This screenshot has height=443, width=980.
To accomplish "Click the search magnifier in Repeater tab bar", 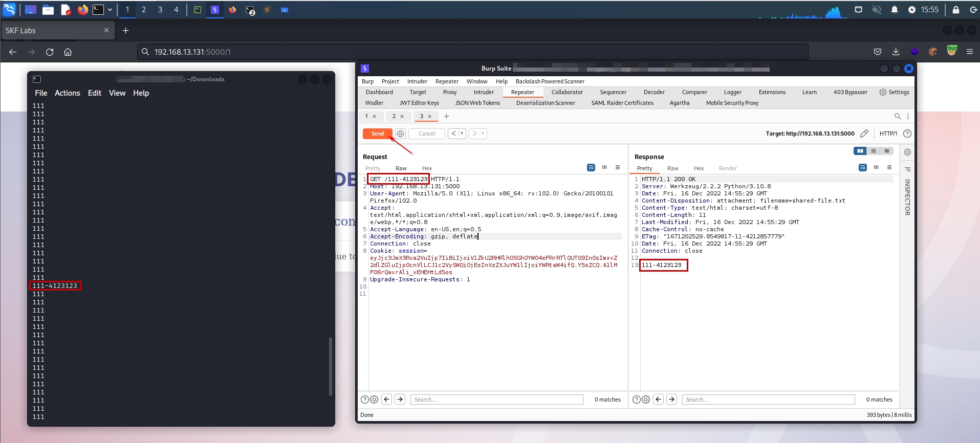I will click(x=898, y=116).
